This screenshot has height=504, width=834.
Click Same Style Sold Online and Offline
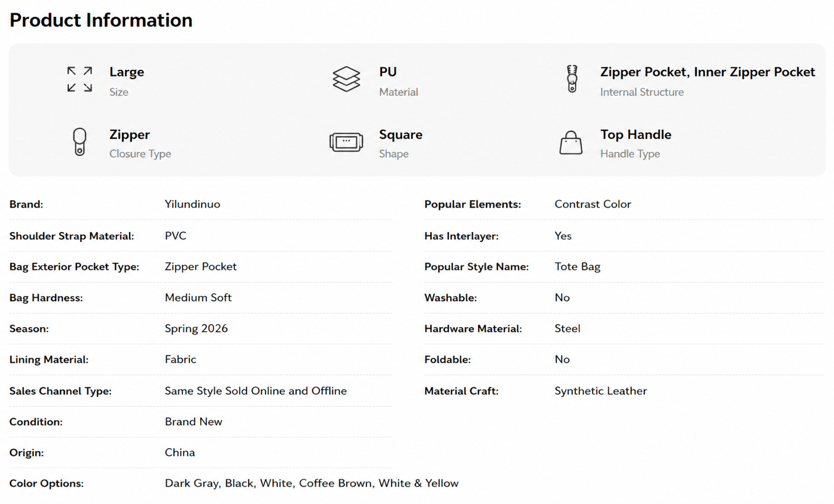click(255, 391)
